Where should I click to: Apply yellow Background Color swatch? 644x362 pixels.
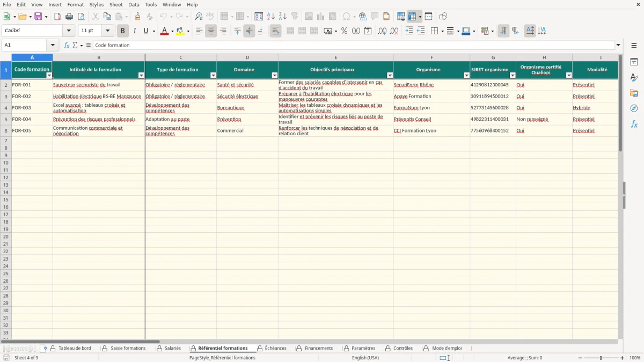180,31
